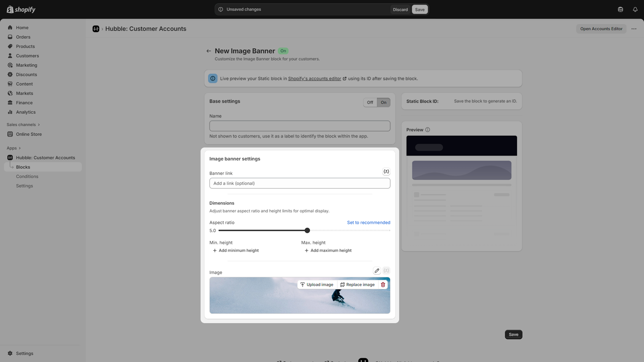
Task: Open the three-dot more actions menu
Action: pyautogui.click(x=634, y=29)
